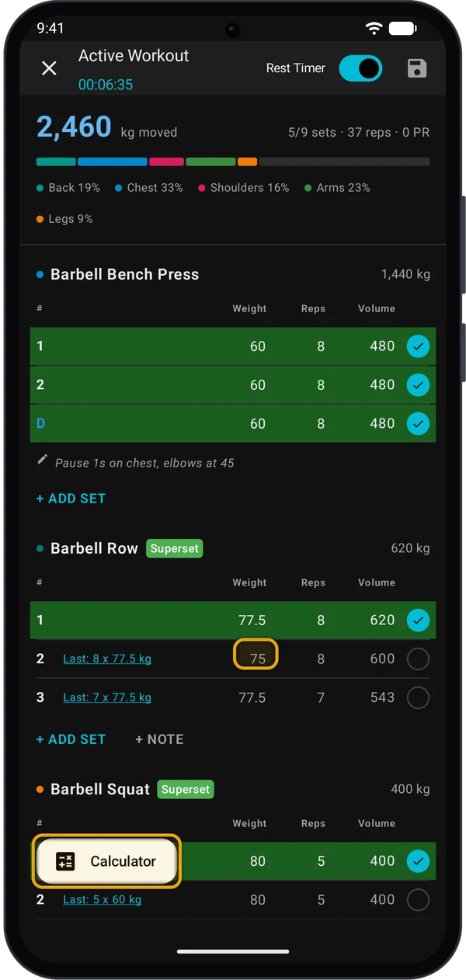Uncheck Barbell Squat set 1 completion

tap(418, 861)
